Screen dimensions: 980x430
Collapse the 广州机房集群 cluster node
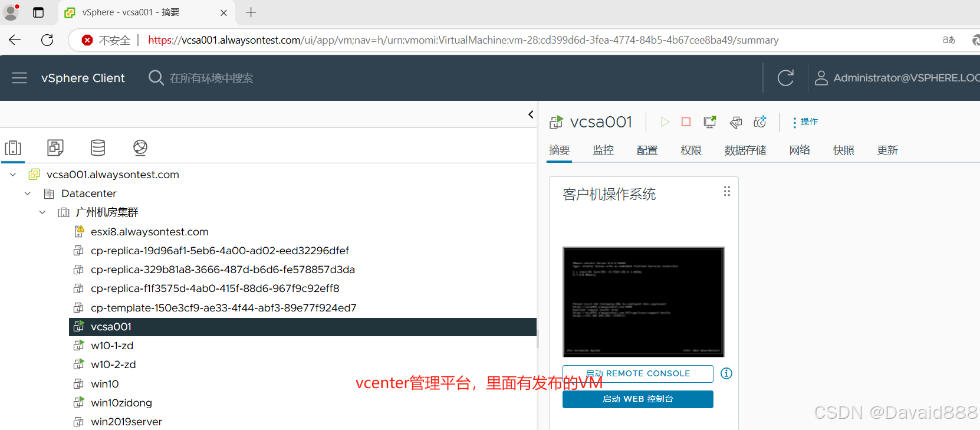coord(42,212)
